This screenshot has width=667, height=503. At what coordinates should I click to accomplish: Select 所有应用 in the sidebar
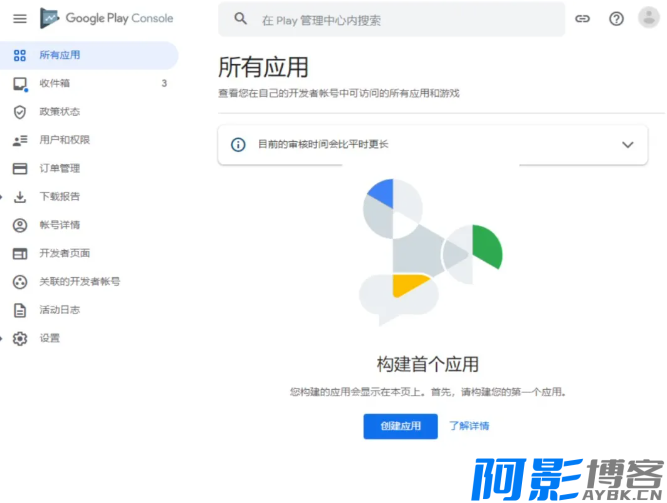(89, 55)
